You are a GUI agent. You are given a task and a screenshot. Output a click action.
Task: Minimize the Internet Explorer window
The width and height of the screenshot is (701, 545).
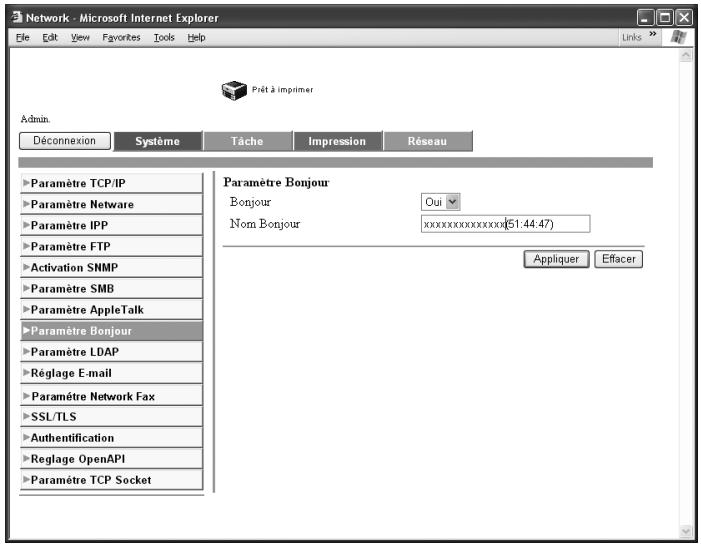(645, 18)
